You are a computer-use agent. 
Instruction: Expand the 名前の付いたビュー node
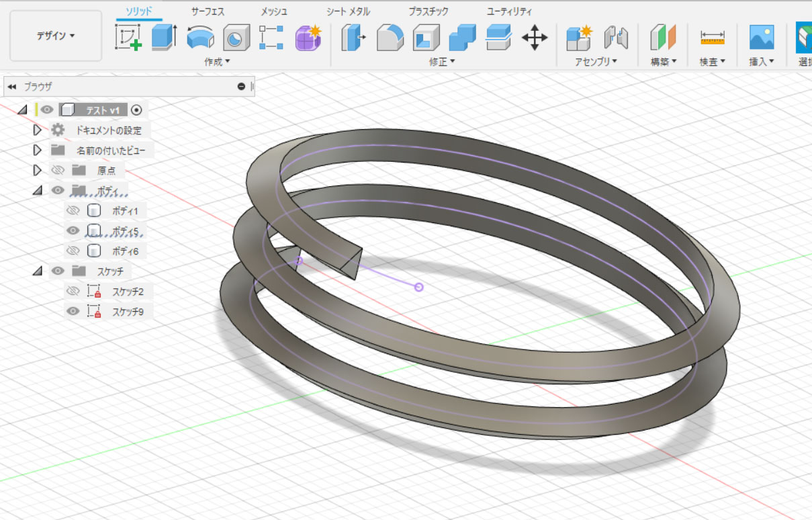(x=38, y=150)
